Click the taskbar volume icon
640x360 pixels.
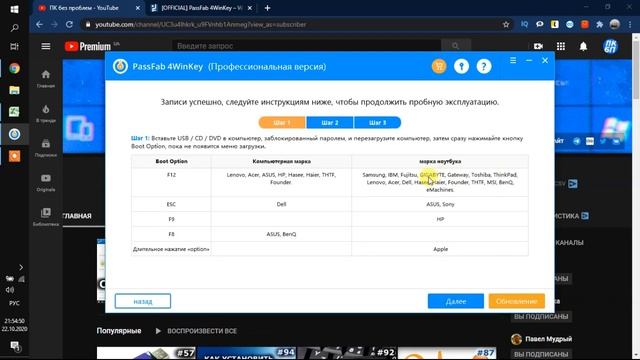point(9,290)
